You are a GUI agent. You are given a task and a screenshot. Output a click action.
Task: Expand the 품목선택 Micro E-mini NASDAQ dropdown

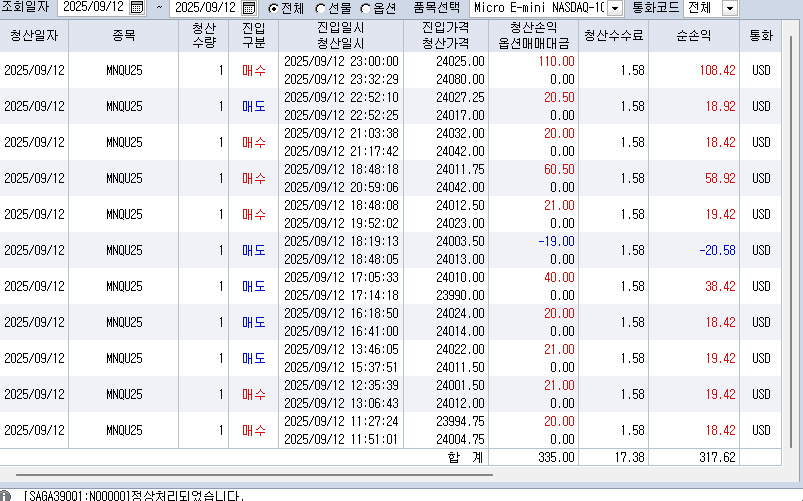(615, 8)
